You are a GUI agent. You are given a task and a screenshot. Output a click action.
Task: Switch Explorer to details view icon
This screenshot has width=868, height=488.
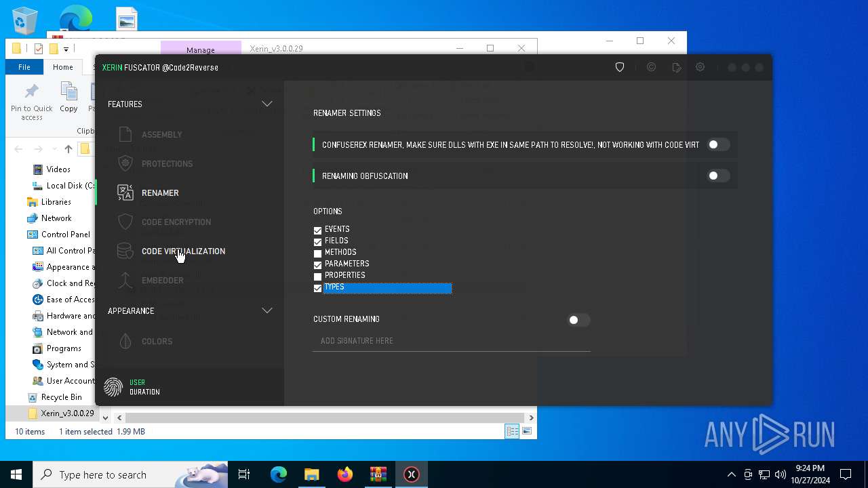coord(512,431)
